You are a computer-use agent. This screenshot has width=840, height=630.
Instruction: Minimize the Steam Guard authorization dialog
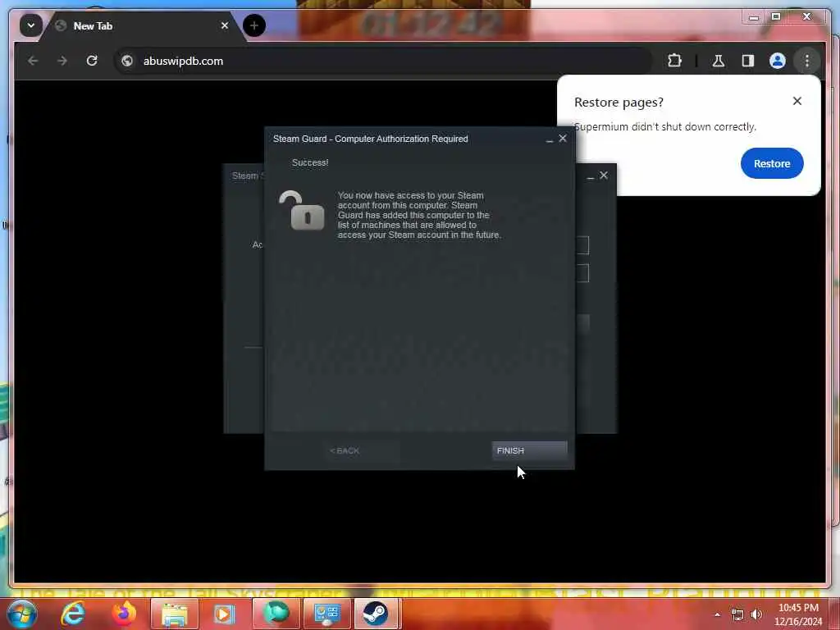549,139
